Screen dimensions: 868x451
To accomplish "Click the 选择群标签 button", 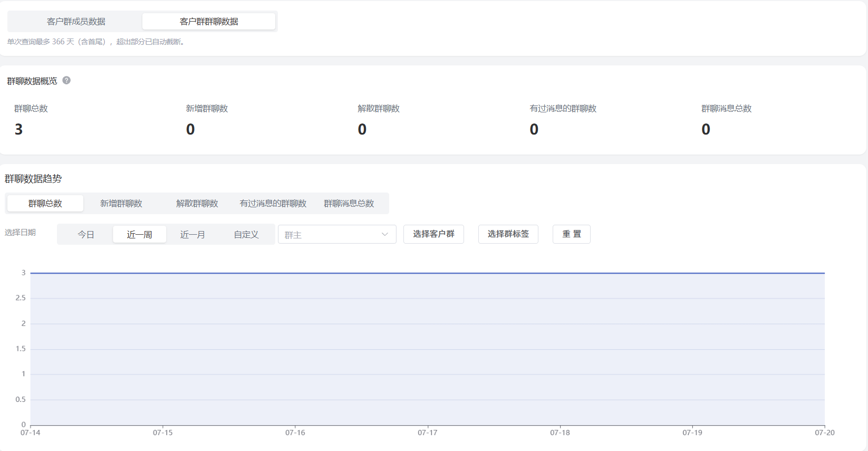I will coord(508,234).
